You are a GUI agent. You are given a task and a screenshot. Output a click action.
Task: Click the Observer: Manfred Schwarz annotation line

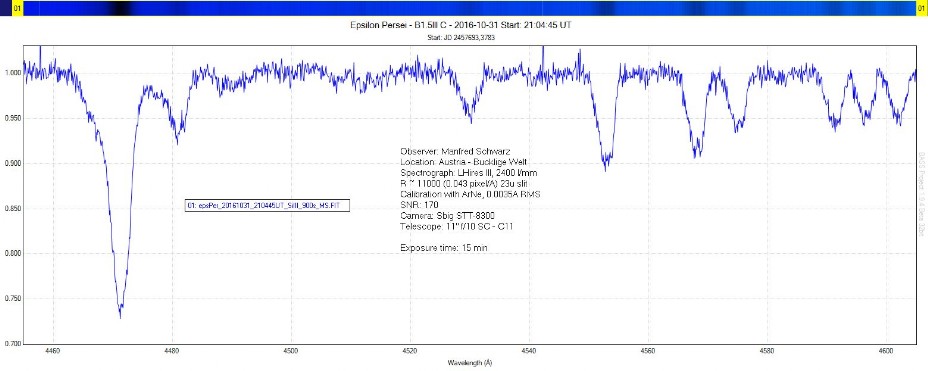pyautogui.click(x=455, y=151)
